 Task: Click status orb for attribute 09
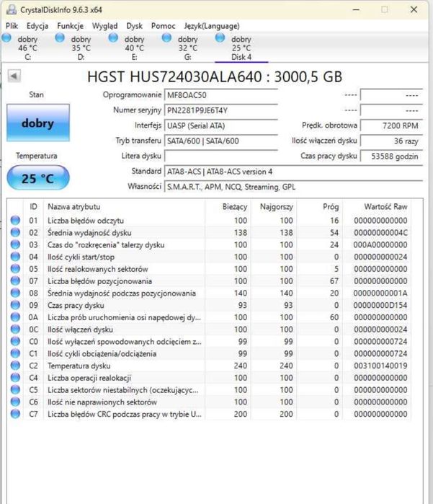15,305
